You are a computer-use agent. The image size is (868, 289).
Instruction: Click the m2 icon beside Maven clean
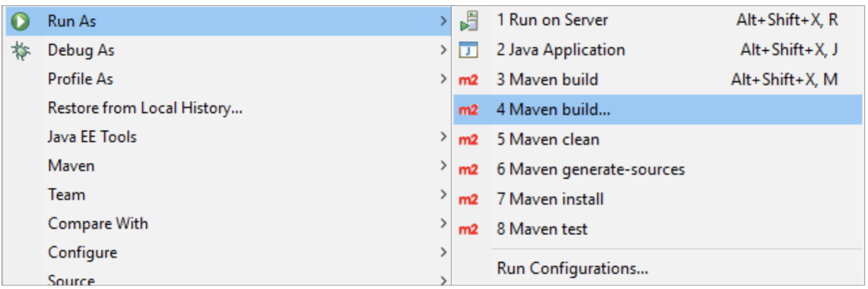[468, 140]
